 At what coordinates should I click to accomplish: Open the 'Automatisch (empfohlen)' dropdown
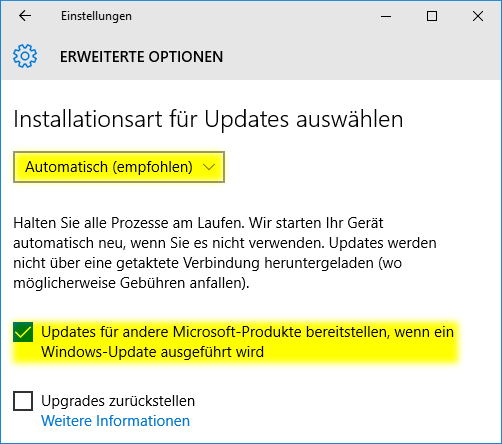click(x=119, y=167)
